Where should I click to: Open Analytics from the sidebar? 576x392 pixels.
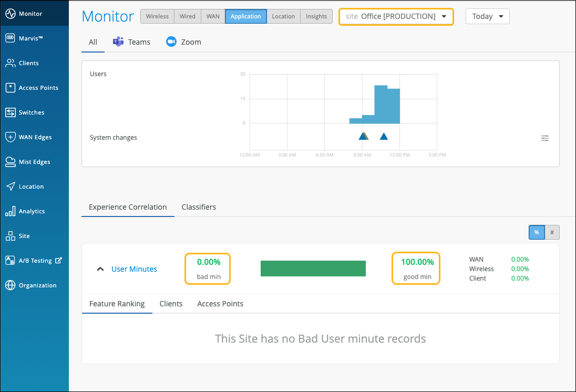(x=34, y=211)
